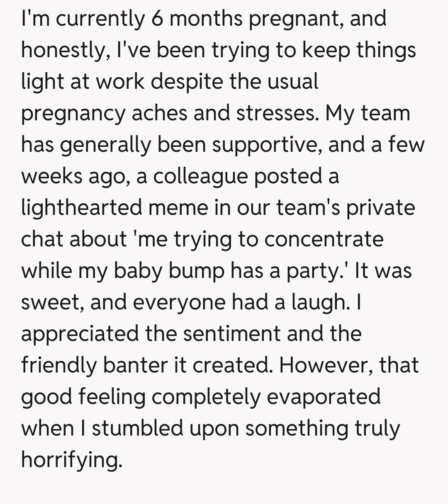Click the word 'currently' in first line

click(100, 19)
